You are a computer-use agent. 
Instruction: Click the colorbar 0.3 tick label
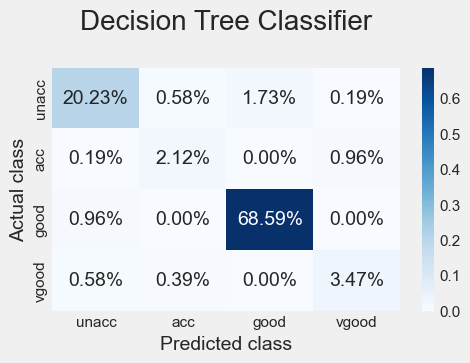tap(450, 205)
